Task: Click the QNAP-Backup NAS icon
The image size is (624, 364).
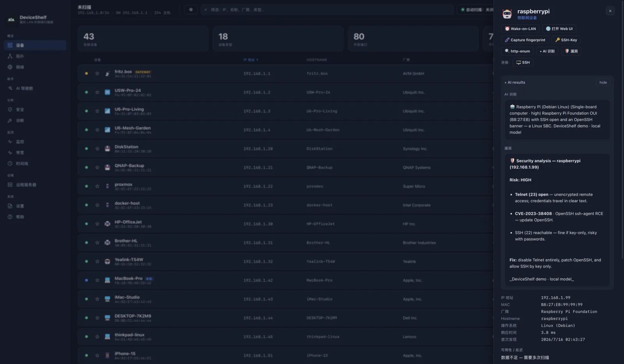Action: pyautogui.click(x=107, y=168)
